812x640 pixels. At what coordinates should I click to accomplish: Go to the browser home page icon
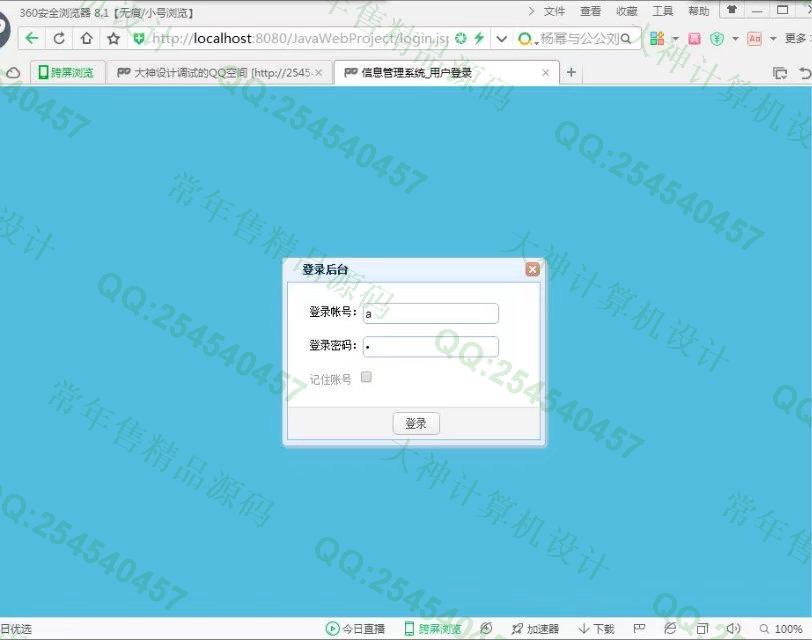87,38
